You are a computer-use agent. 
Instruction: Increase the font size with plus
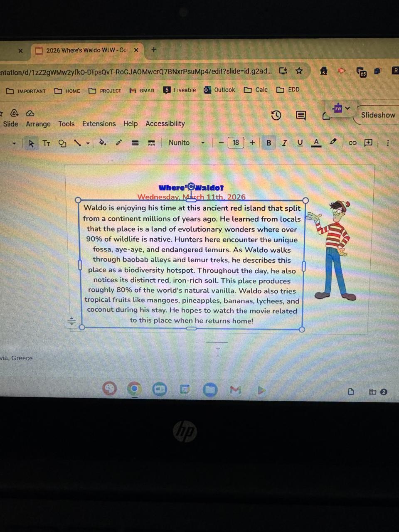pos(252,143)
